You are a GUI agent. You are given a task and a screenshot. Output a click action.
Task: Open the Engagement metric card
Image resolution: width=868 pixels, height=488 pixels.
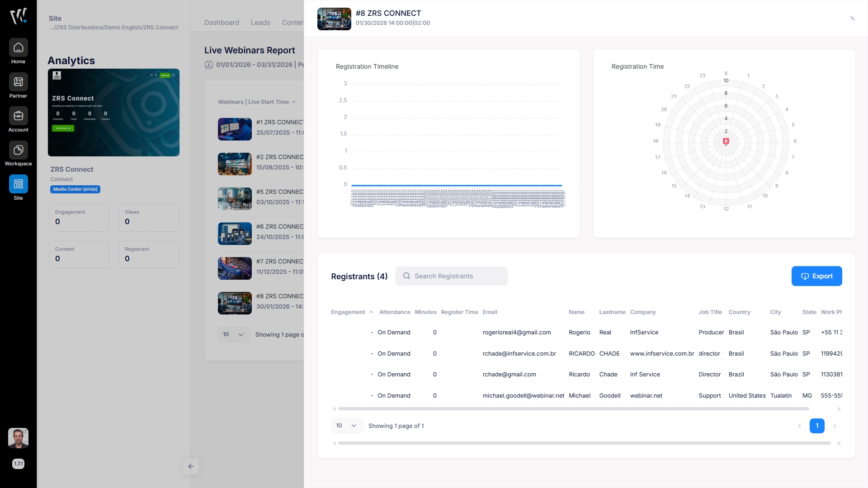pyautogui.click(x=79, y=218)
